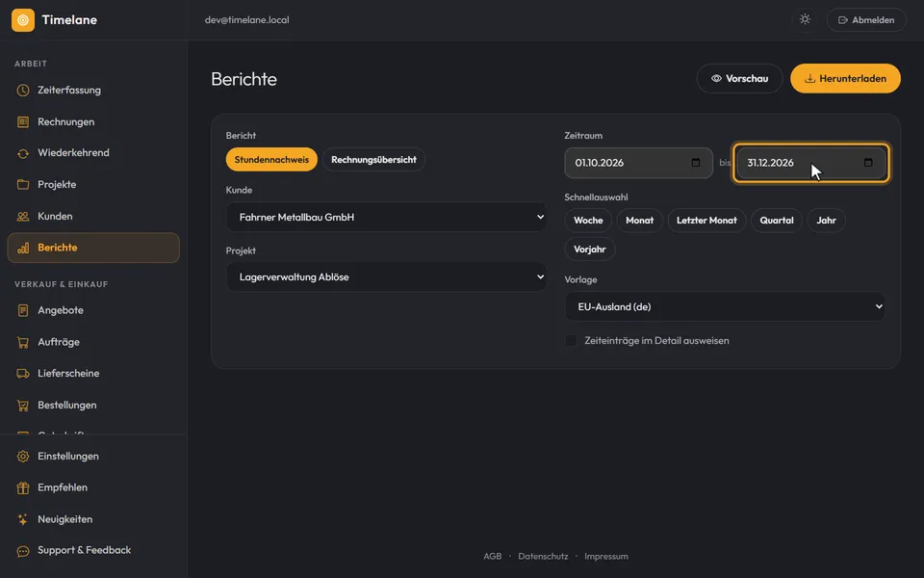Click the Projekte folder icon
Viewport: 924px width, 578px height.
coord(23,185)
